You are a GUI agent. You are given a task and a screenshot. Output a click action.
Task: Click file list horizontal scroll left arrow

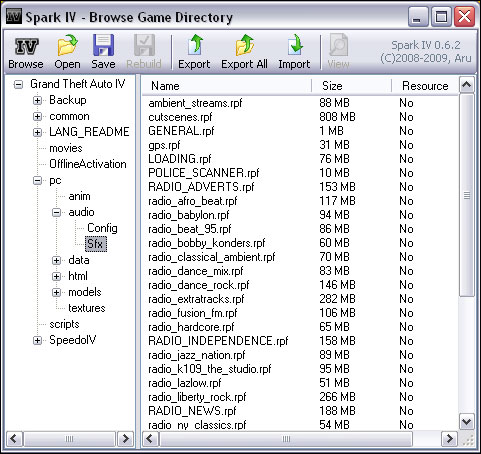150,438
